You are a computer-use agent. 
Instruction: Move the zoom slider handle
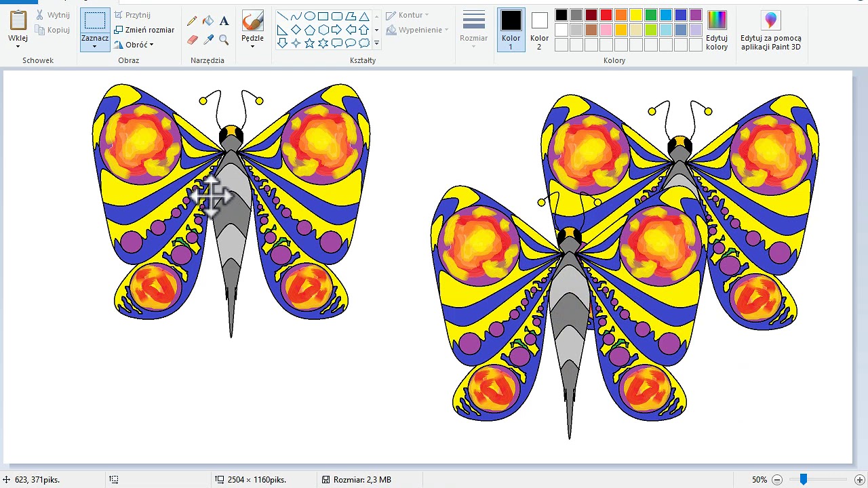click(x=804, y=479)
